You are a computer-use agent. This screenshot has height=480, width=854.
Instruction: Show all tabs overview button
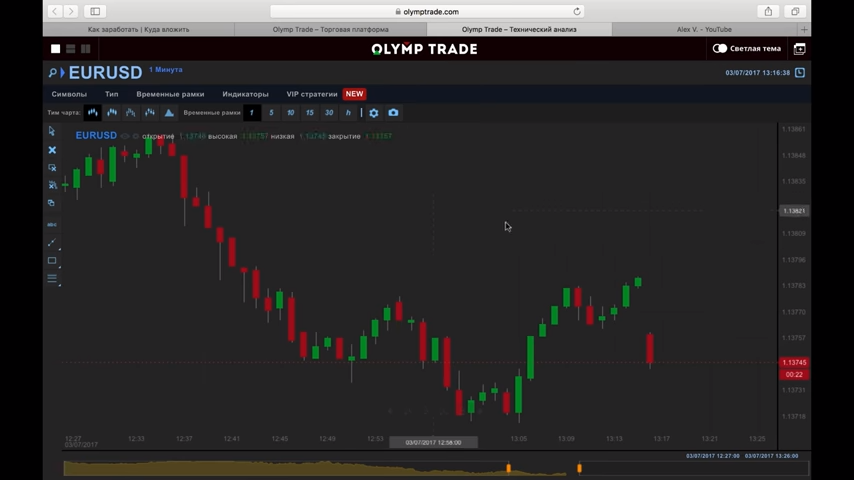click(x=795, y=11)
